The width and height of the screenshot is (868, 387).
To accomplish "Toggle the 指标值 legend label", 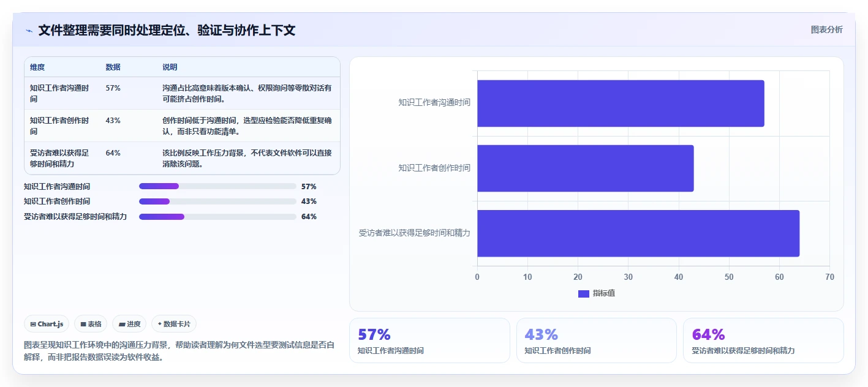I will [x=604, y=294].
